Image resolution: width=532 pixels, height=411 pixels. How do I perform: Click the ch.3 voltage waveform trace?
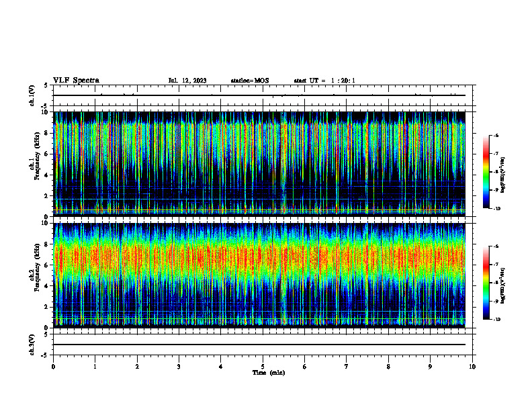[259, 345]
